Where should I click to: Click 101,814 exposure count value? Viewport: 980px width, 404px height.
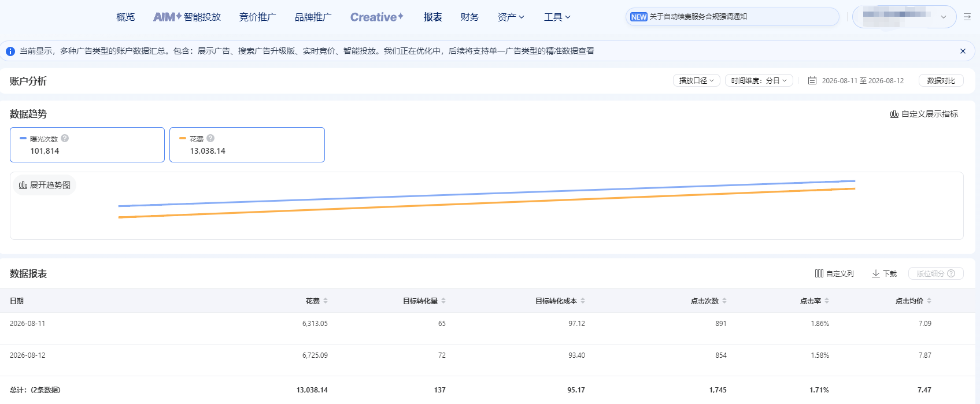click(45, 151)
